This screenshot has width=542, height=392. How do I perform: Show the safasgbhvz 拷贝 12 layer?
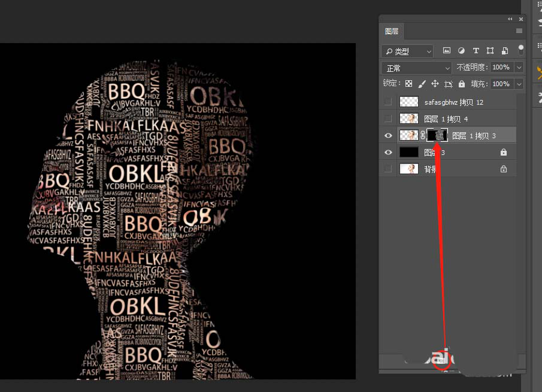click(388, 102)
